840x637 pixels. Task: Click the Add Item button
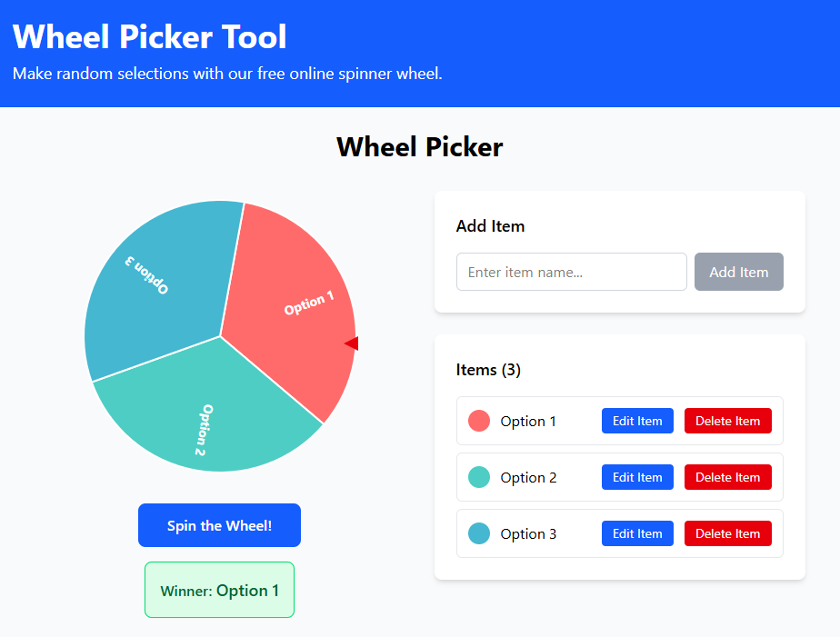(738, 272)
